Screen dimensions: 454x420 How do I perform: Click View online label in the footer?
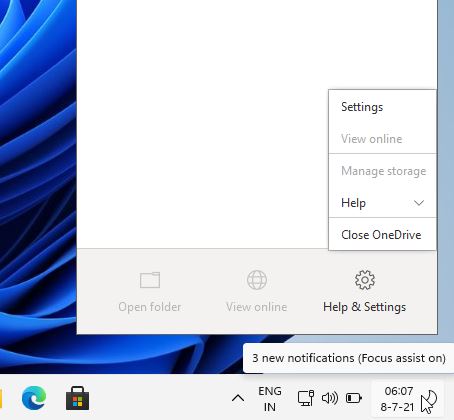pos(256,307)
